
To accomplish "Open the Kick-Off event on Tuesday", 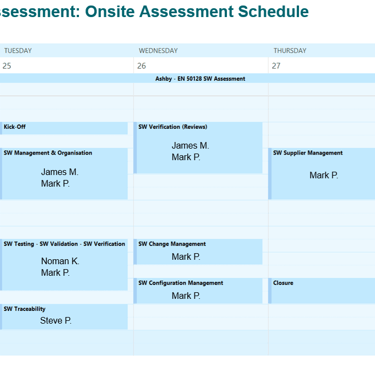I will pyautogui.click(x=64, y=128).
